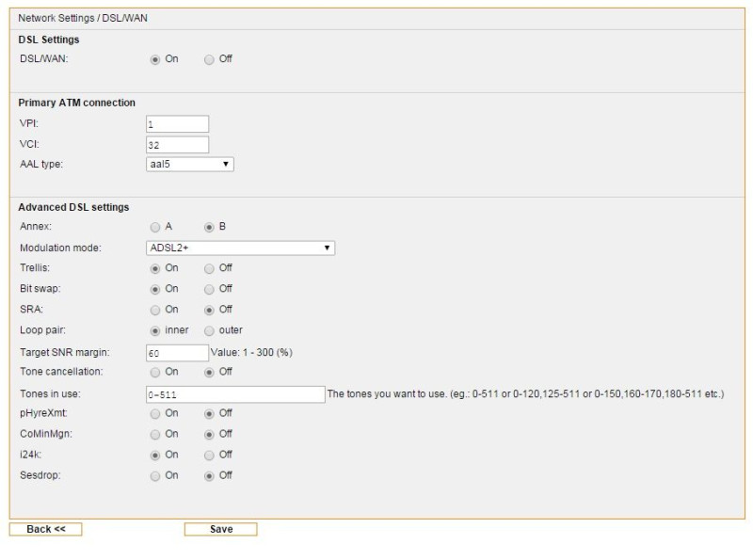This screenshot has height=560, width=753.
Task: Select Annex A radio button
Action: (x=154, y=227)
